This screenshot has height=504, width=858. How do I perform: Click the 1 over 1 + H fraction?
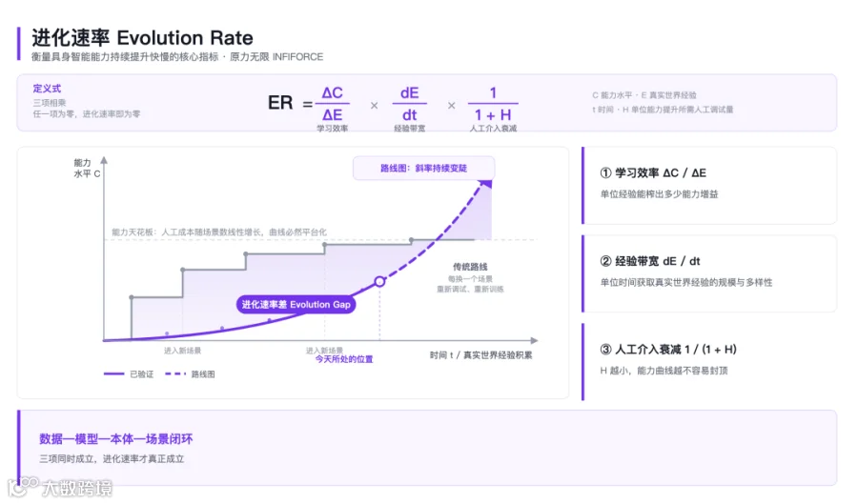(493, 104)
